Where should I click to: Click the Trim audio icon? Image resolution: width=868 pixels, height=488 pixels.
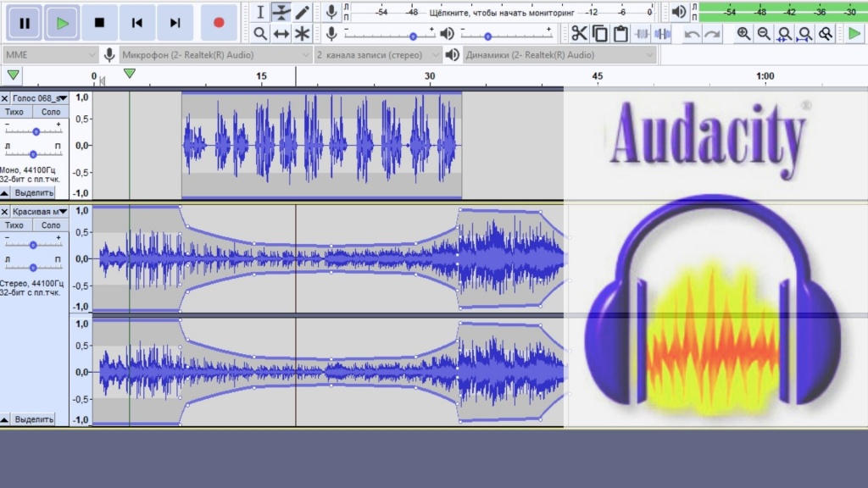click(x=642, y=34)
